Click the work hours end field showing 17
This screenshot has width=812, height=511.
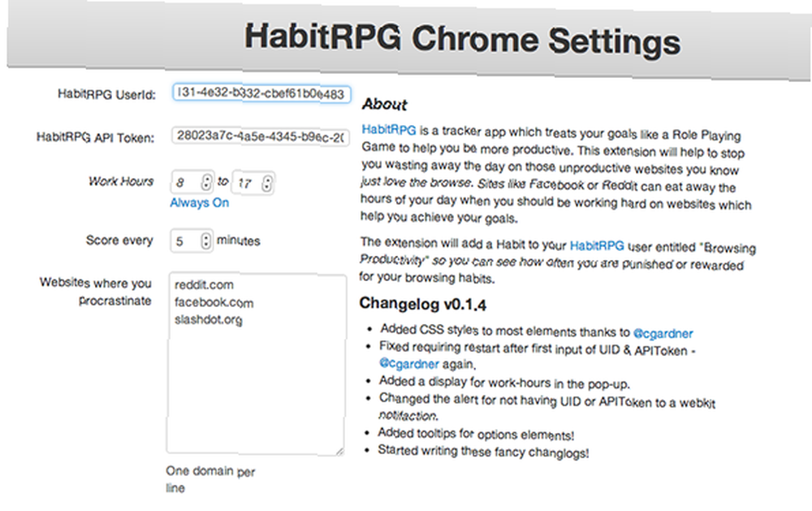point(253,183)
